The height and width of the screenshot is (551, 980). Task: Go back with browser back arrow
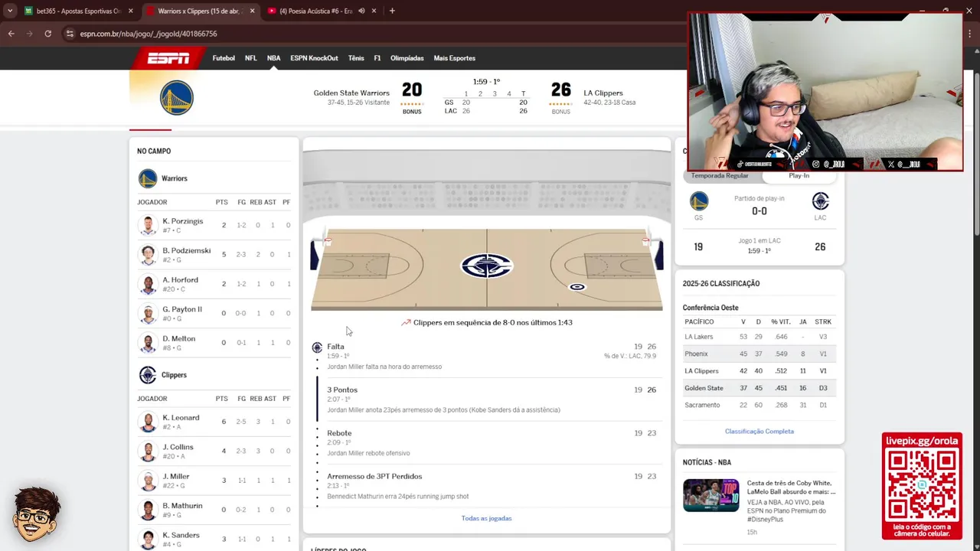click(x=11, y=34)
